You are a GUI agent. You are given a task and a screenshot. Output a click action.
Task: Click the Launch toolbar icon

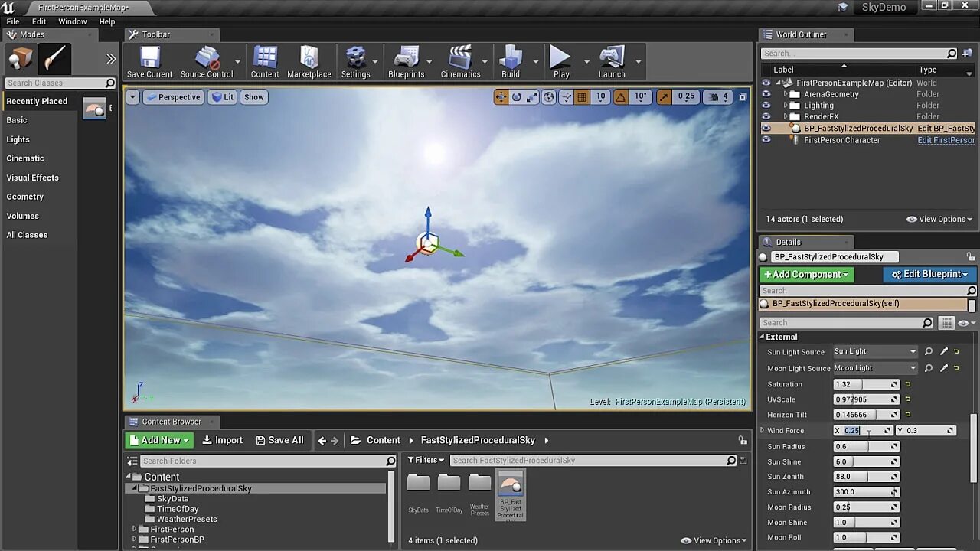612,62
